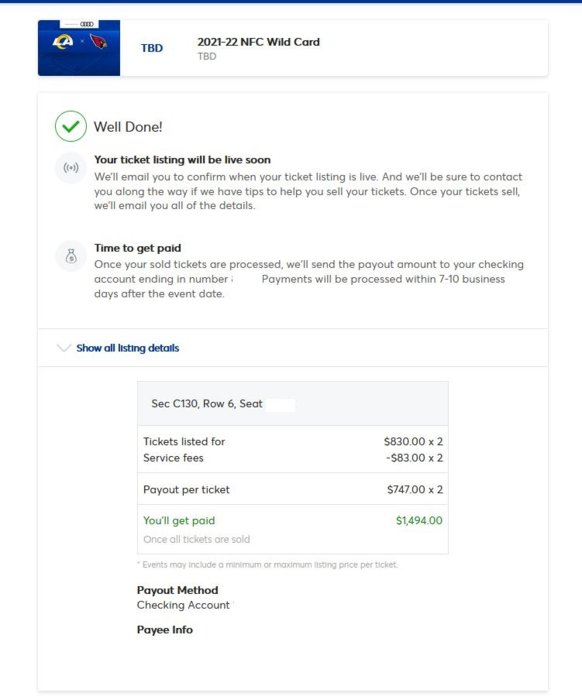This screenshot has height=700, width=582.
Task: Toggle Show all listing details link
Action: pyautogui.click(x=128, y=348)
